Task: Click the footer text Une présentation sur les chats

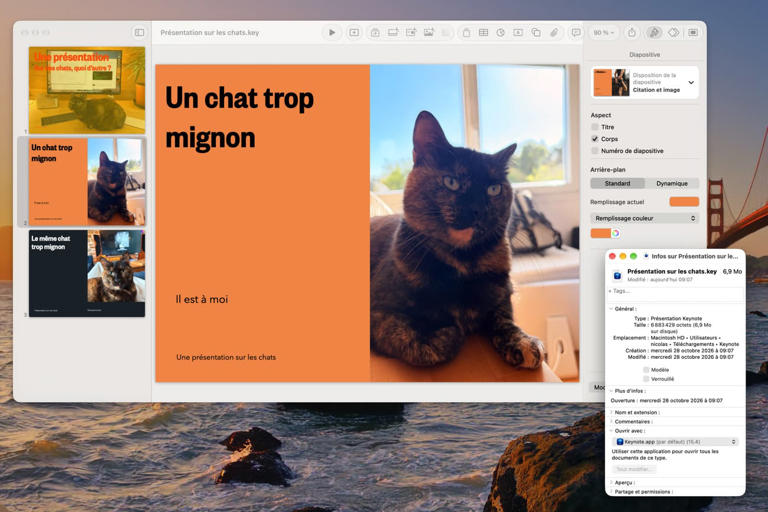Action: (x=226, y=357)
